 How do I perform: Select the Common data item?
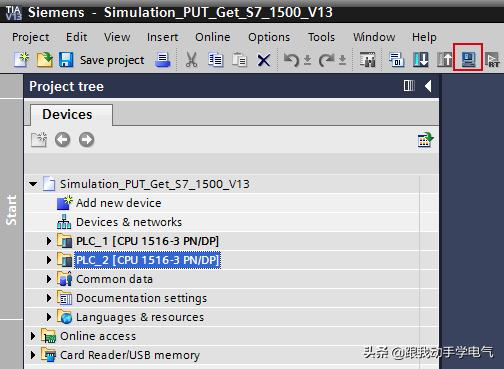pos(114,279)
